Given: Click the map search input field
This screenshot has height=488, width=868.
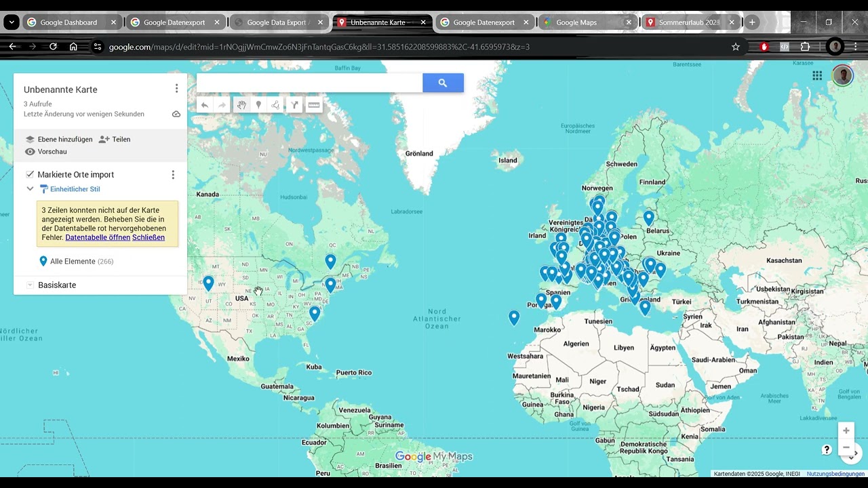Looking at the screenshot, I should coord(309,83).
